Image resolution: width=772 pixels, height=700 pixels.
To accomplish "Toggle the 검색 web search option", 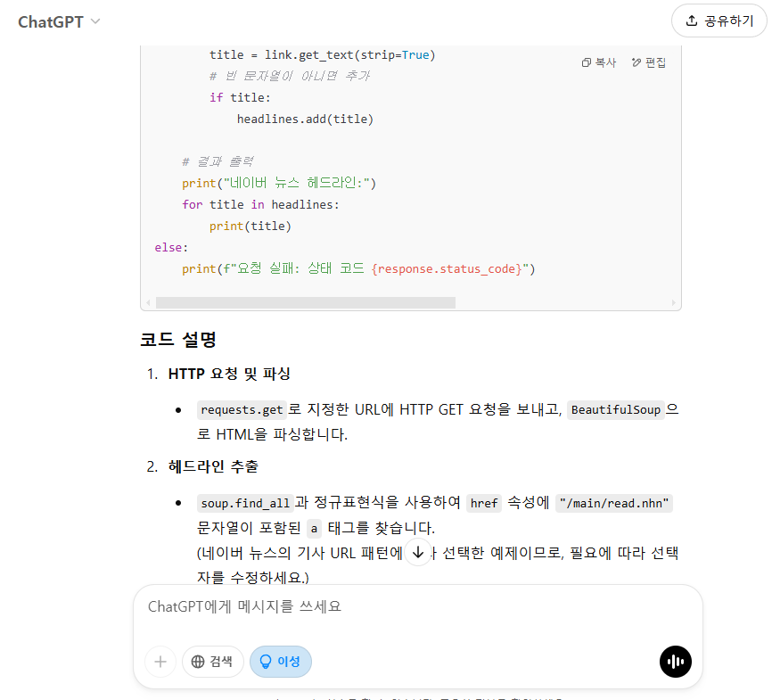I will coord(213,662).
